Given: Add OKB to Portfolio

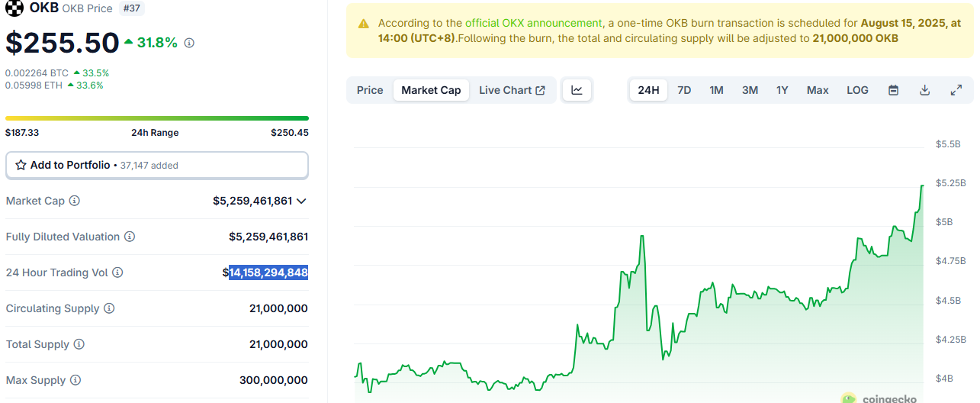Looking at the screenshot, I should (x=156, y=165).
